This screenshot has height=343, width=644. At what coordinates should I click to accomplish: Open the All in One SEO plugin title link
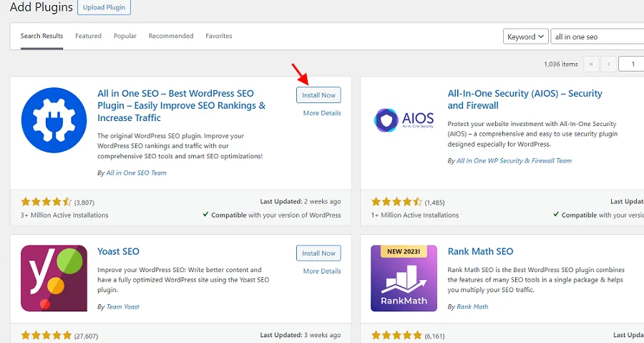tap(181, 105)
